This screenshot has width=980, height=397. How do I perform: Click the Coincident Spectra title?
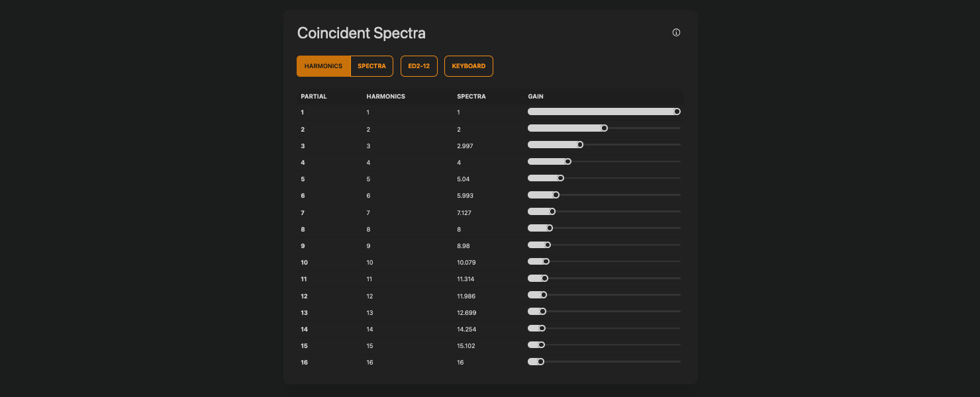(x=361, y=33)
